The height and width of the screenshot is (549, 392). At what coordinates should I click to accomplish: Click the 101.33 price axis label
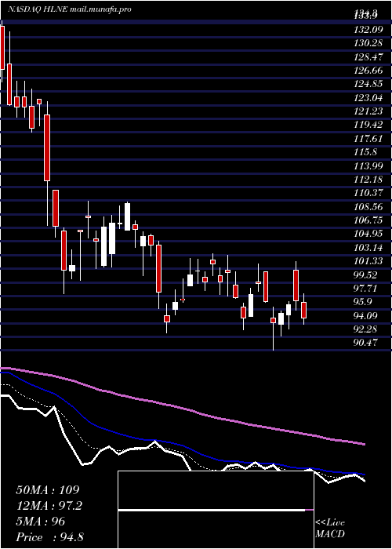pos(368,261)
